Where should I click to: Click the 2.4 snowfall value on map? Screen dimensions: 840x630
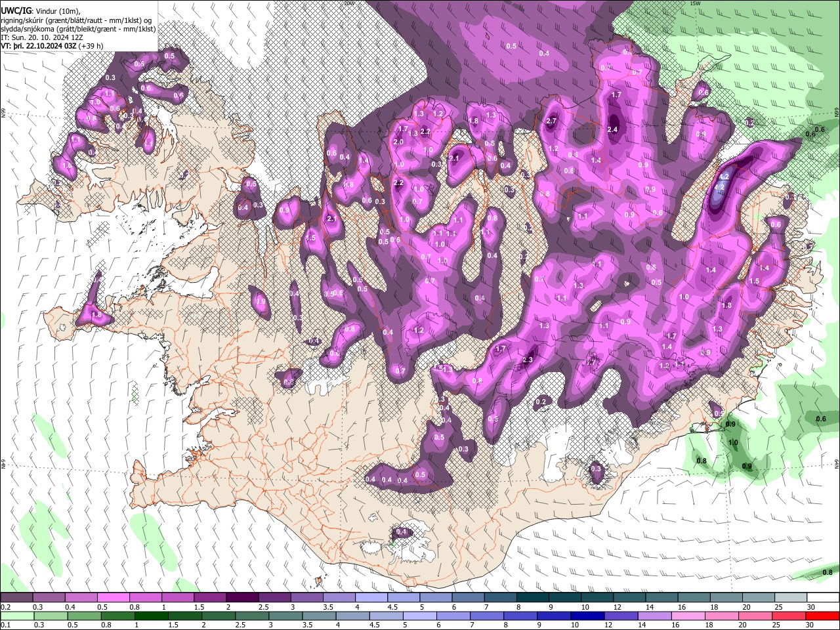613,129
